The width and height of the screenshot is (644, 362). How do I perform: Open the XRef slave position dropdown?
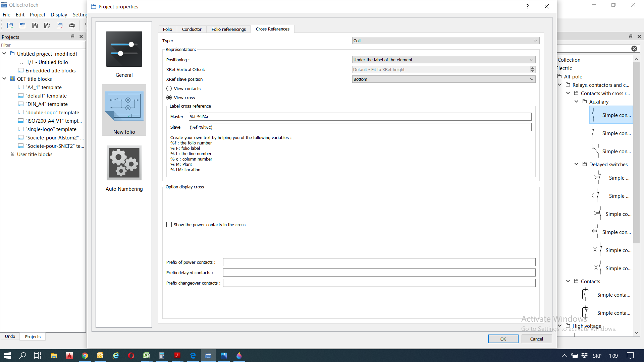(443, 79)
